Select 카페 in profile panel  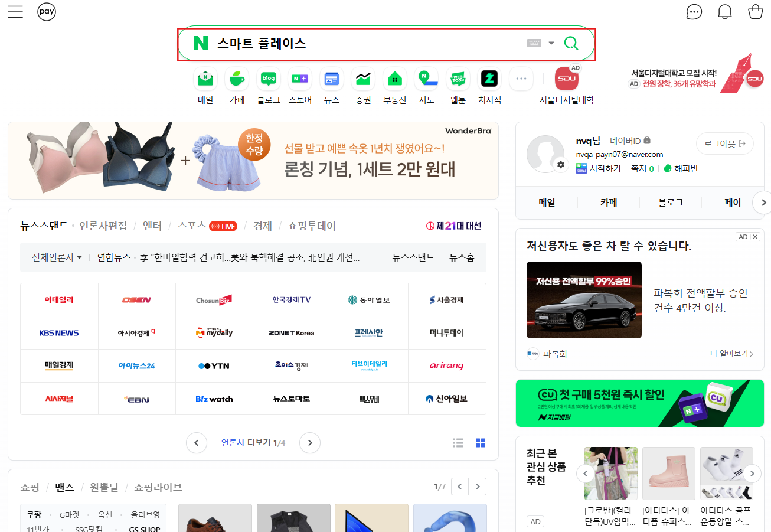pyautogui.click(x=609, y=203)
